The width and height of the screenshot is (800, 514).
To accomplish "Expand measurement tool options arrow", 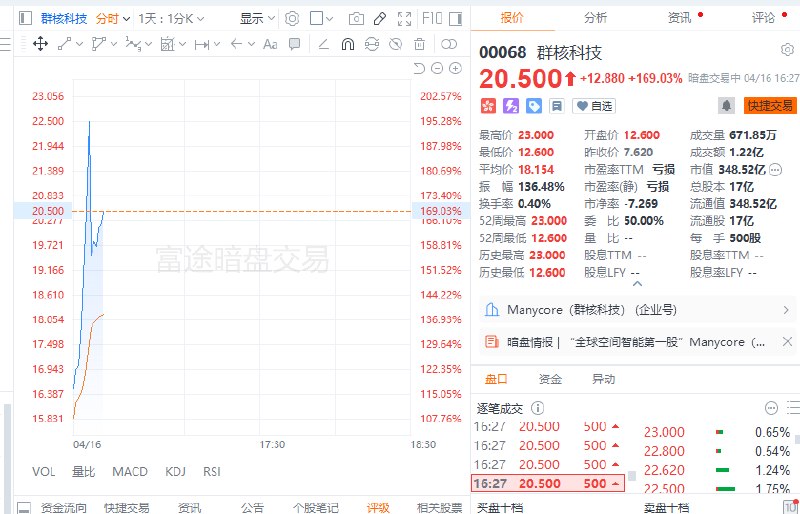I will [183, 44].
